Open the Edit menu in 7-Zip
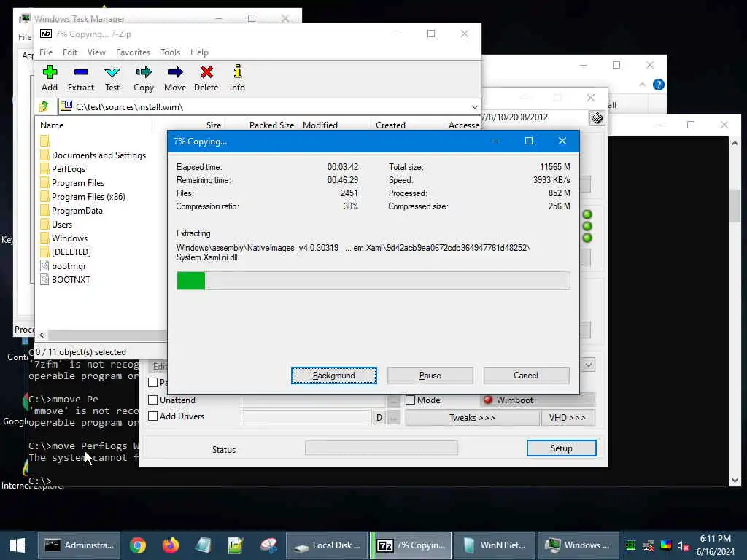This screenshot has width=747, height=560. tap(69, 52)
